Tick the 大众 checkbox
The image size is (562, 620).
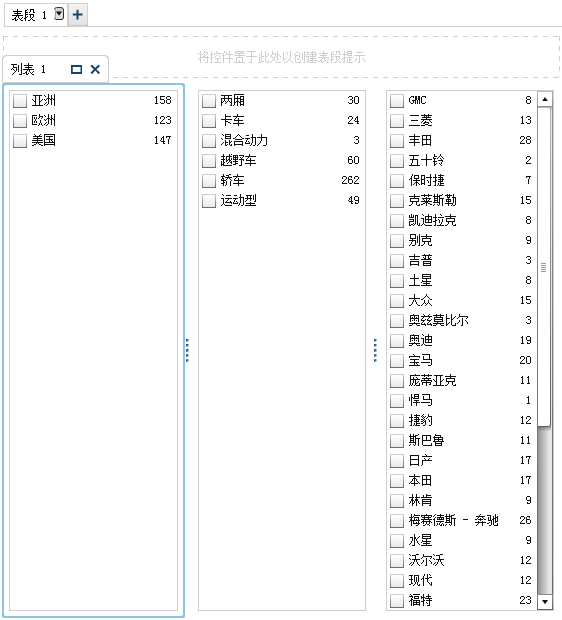pyautogui.click(x=397, y=301)
